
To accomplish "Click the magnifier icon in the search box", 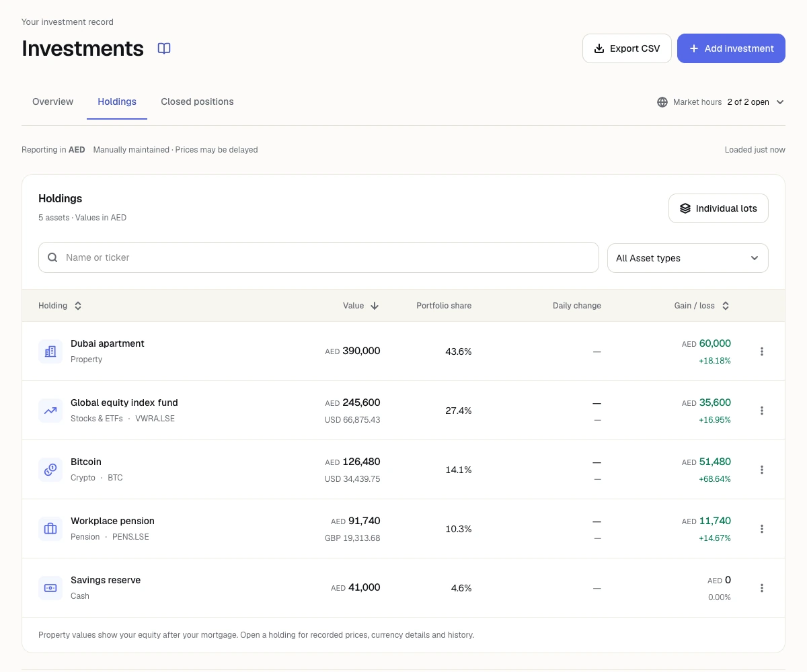I will pyautogui.click(x=52, y=257).
